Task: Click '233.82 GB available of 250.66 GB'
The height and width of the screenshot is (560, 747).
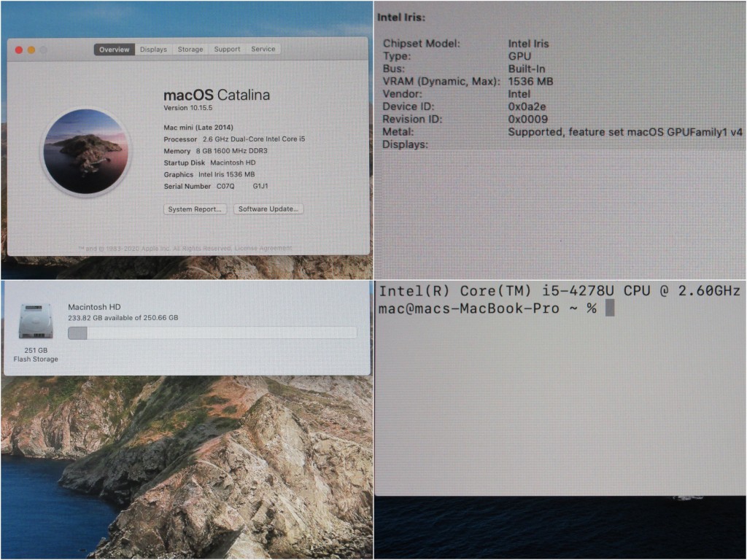Action: point(123,318)
